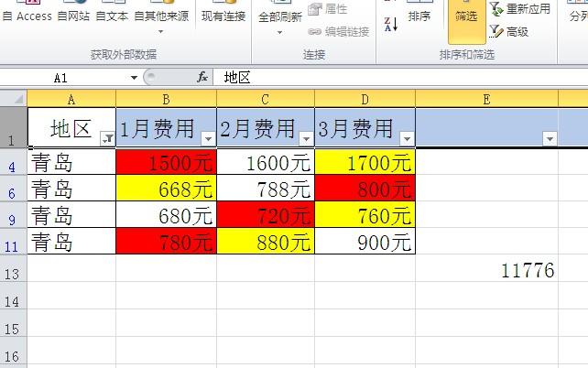Image resolution: width=588 pixels, height=368 pixels.
Task: Click the total cell 11776
Action: [x=486, y=269]
